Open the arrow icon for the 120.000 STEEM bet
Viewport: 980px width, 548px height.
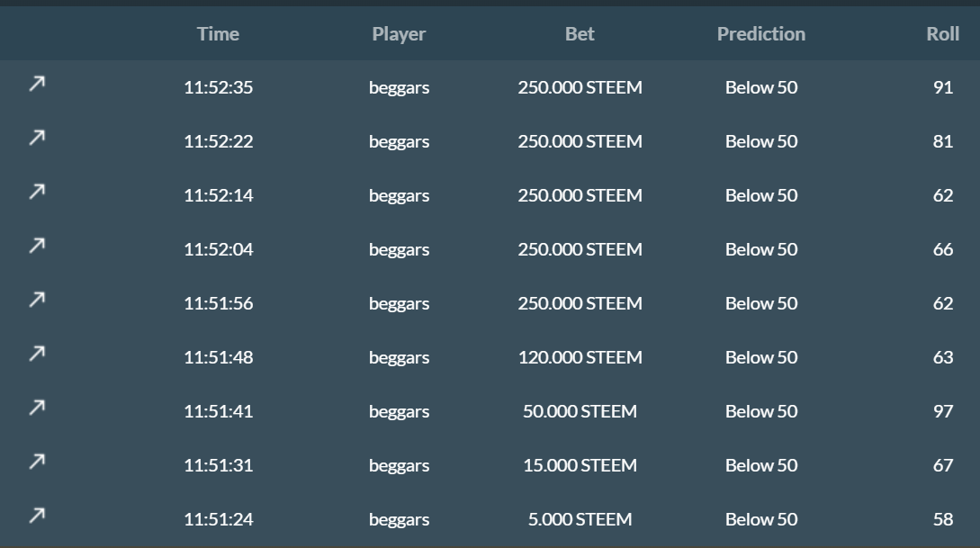(x=36, y=354)
